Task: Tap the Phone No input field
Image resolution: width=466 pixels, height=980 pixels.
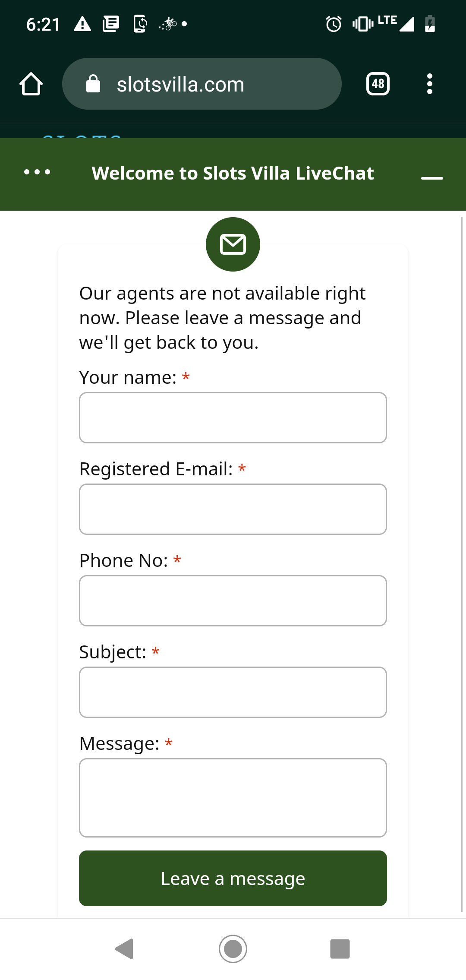Action: (233, 601)
